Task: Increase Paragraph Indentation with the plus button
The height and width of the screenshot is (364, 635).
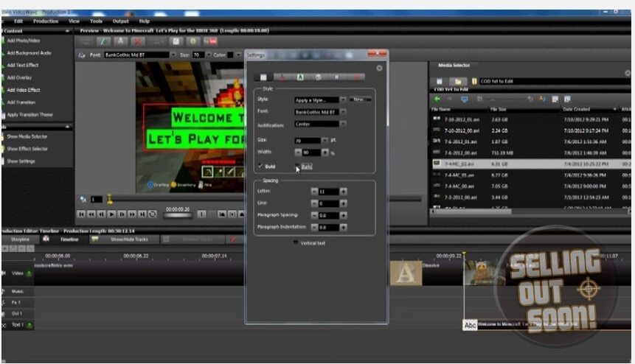Action: point(344,228)
